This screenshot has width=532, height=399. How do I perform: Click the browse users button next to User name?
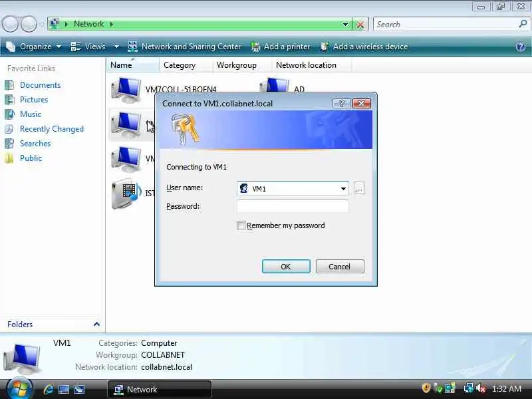pos(359,188)
